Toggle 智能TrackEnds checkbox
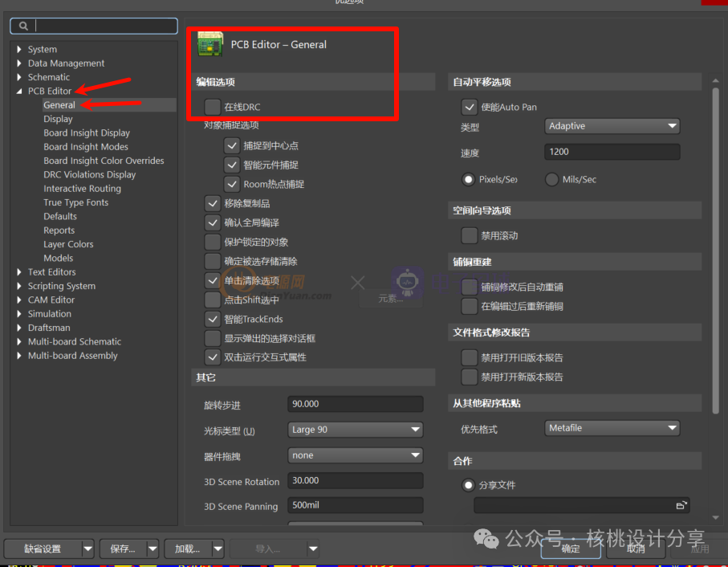 tap(212, 319)
